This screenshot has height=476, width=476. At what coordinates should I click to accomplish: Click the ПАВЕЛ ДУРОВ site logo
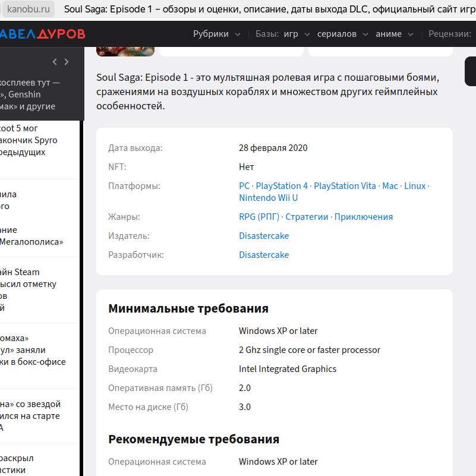pyautogui.click(x=43, y=34)
